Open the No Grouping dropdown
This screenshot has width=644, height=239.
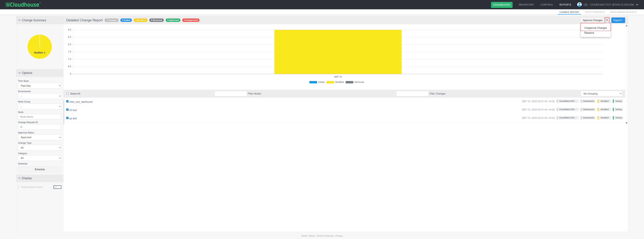(601, 94)
